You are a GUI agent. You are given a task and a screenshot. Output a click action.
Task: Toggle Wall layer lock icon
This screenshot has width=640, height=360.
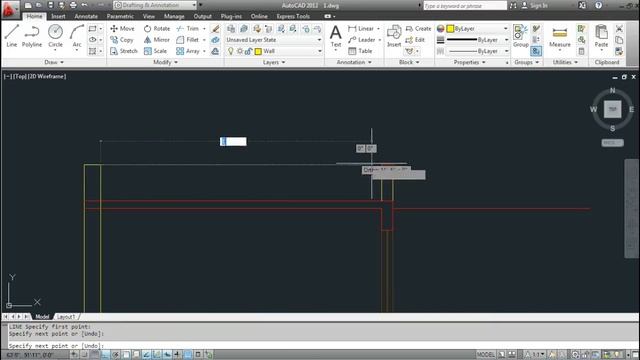click(248, 51)
